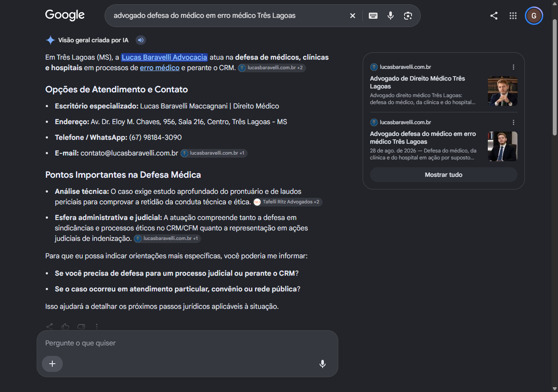Open more options below AI overview
Viewport: 558px width, 392px height.
[97, 326]
